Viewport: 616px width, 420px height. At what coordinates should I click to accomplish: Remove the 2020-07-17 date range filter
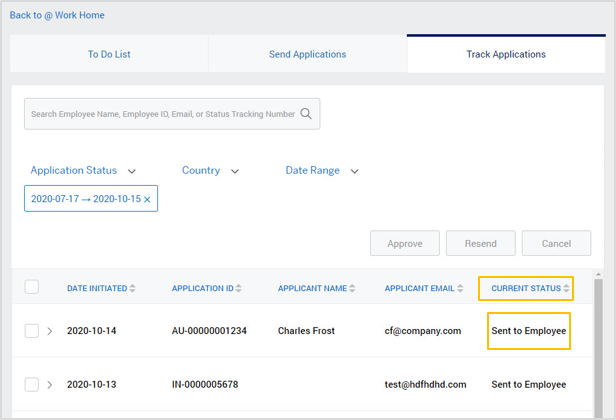pyautogui.click(x=147, y=200)
